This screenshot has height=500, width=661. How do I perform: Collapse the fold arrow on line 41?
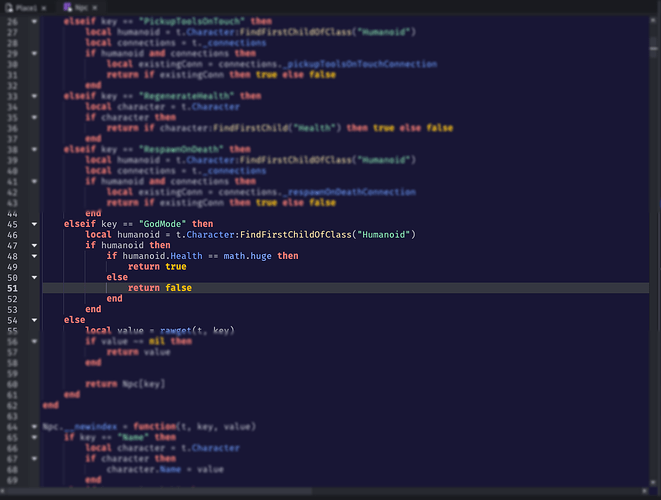point(34,181)
